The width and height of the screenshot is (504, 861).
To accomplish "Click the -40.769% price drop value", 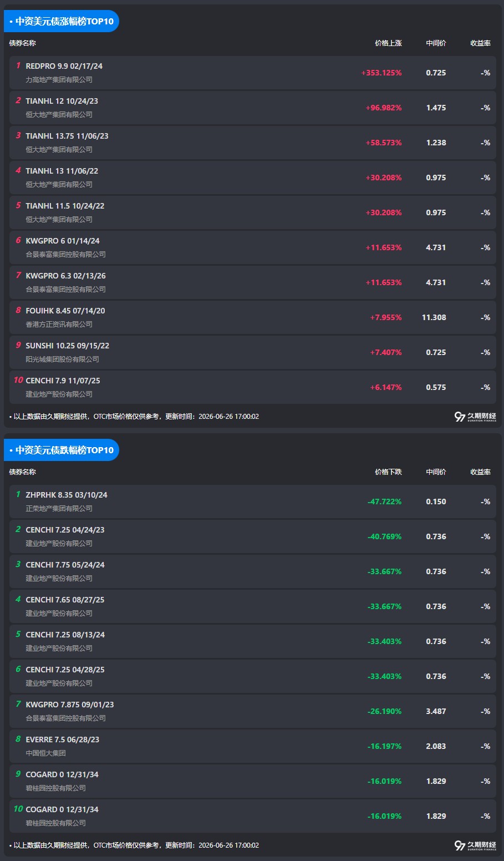I will coord(384,536).
